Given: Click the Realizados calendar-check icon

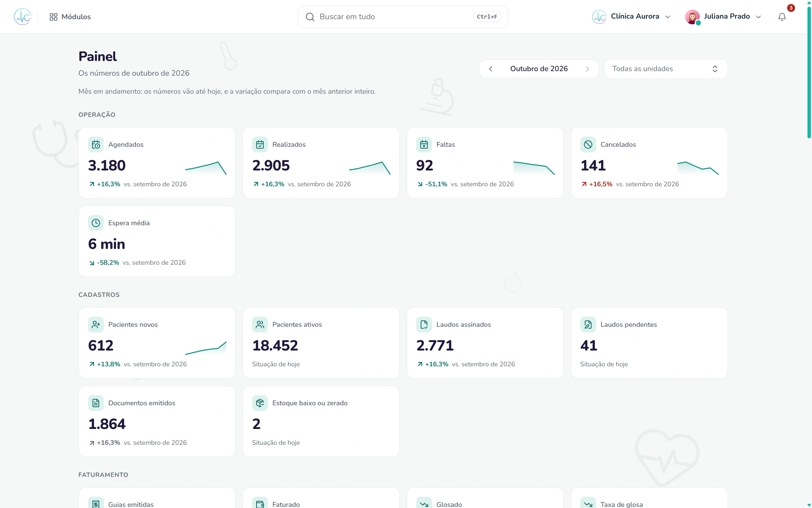Looking at the screenshot, I should [x=260, y=144].
